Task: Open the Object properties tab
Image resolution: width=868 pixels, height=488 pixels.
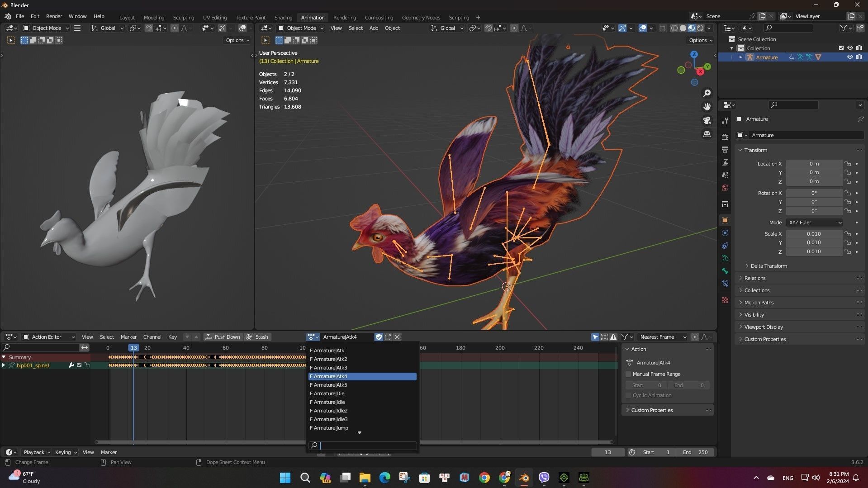Action: click(x=725, y=220)
